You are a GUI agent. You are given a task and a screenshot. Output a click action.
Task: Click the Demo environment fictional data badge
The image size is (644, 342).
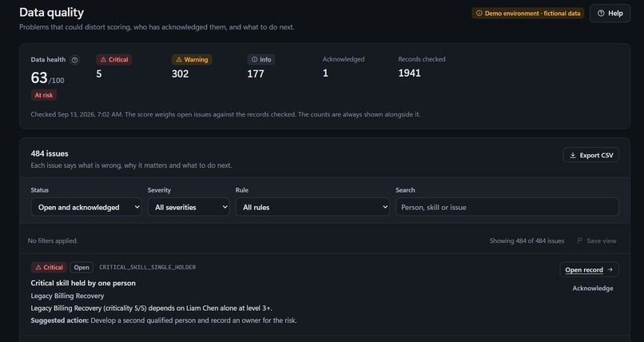[528, 13]
